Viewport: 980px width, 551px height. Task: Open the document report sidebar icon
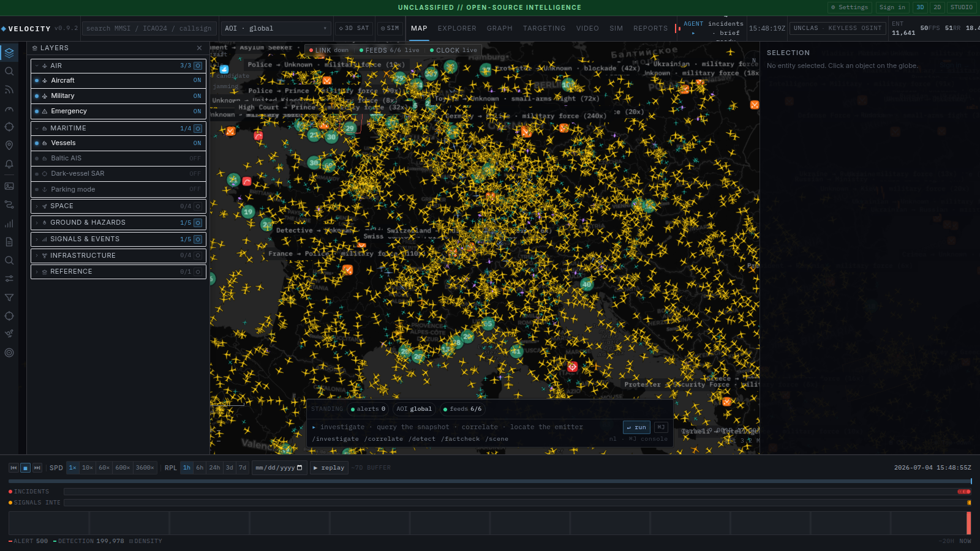click(x=9, y=242)
